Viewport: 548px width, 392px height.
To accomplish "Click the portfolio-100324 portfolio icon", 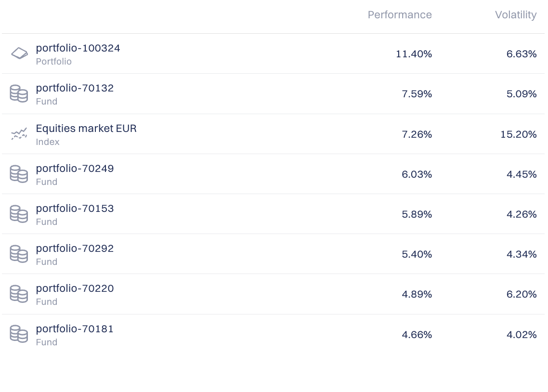I will pos(19,53).
